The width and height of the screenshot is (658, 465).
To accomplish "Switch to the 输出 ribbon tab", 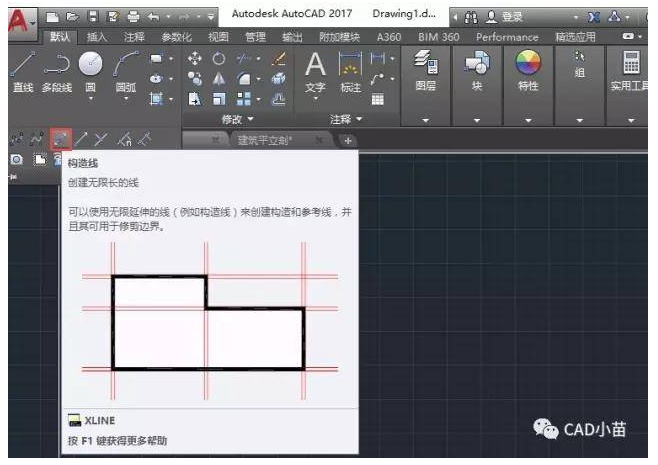I will click(x=292, y=37).
